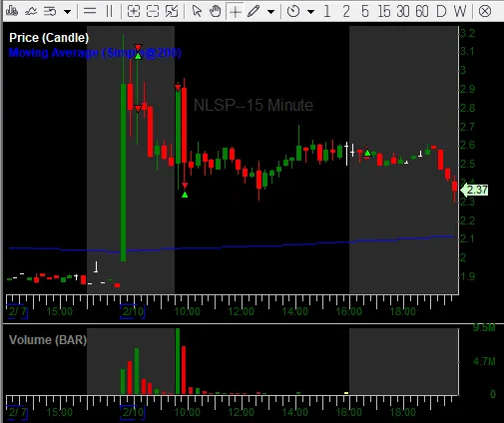The width and height of the screenshot is (504, 423).
Task: Click the green buy marker below the 10:00 candle
Action: (185, 195)
